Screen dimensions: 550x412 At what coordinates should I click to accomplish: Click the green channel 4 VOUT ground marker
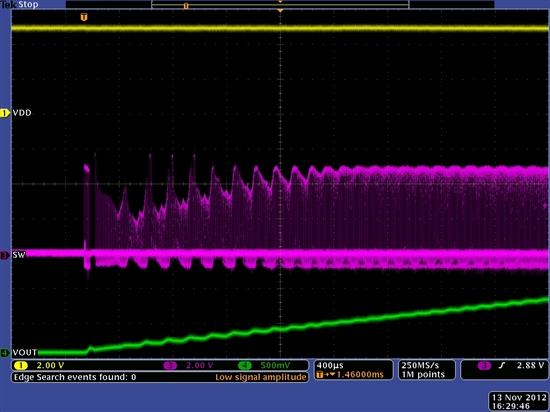point(5,352)
